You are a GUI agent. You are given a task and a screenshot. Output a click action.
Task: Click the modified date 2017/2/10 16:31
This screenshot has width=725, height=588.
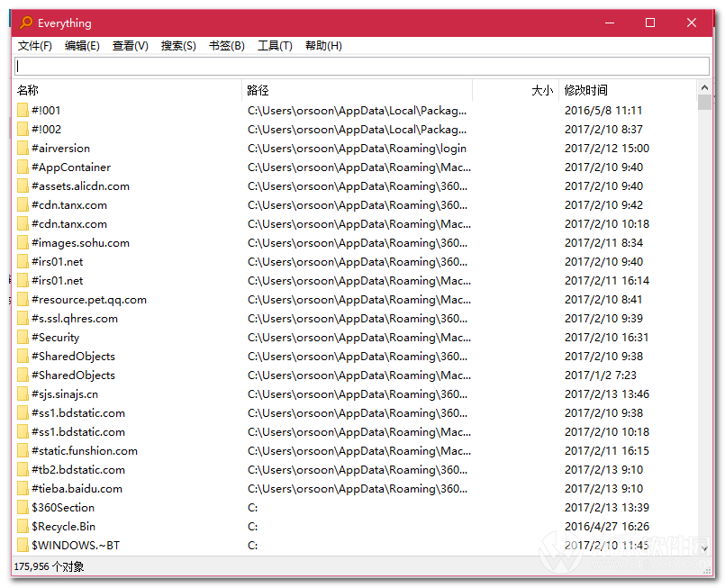tap(606, 338)
